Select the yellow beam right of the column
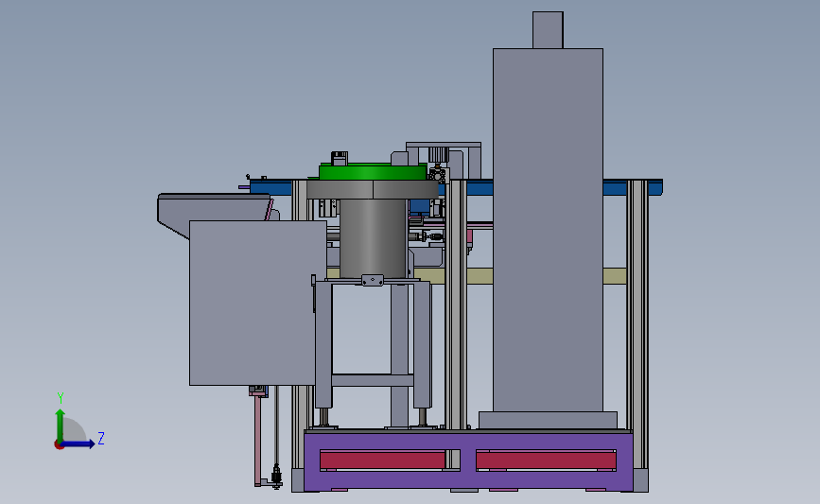Image resolution: width=820 pixels, height=504 pixels. click(615, 276)
